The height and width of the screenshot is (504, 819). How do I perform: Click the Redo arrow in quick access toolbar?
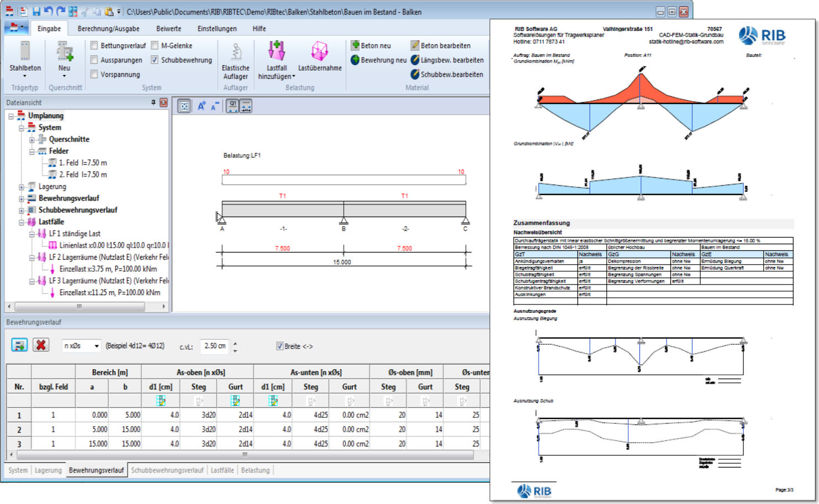(61, 11)
